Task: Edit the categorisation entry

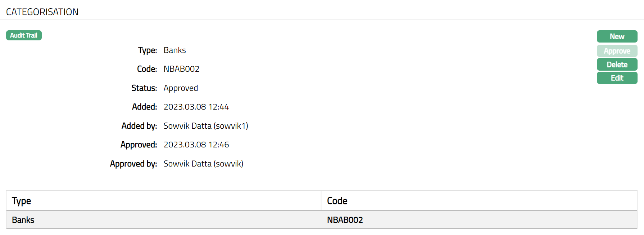Action: point(617,78)
